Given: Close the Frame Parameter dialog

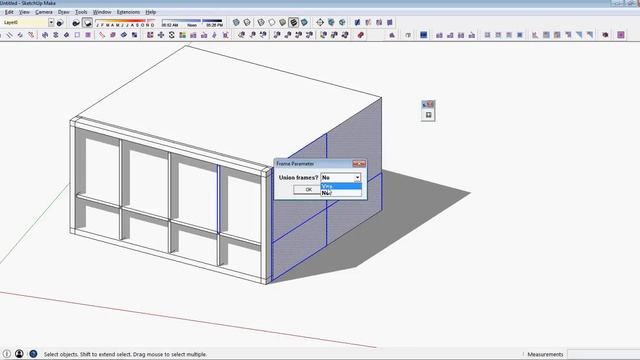Looking at the screenshot, I should pyautogui.click(x=359, y=164).
